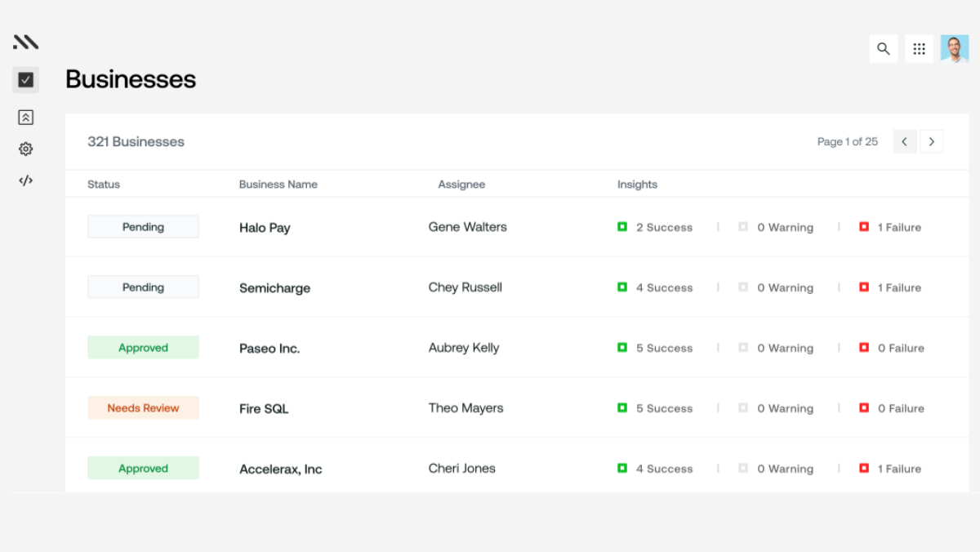Open the upload/chevrons panel from sidebar

tap(25, 117)
